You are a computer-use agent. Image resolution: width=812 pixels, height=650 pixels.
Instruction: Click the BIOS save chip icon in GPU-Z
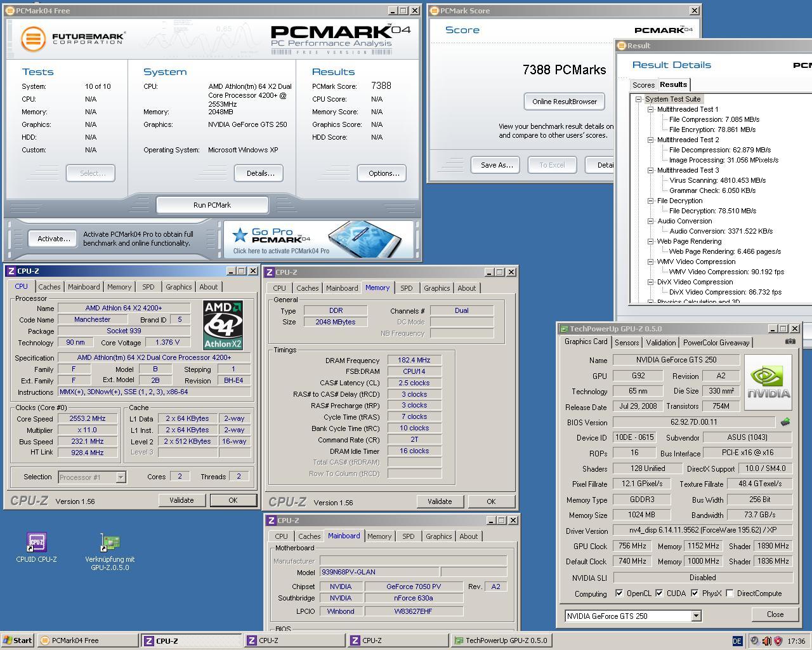pyautogui.click(x=785, y=422)
